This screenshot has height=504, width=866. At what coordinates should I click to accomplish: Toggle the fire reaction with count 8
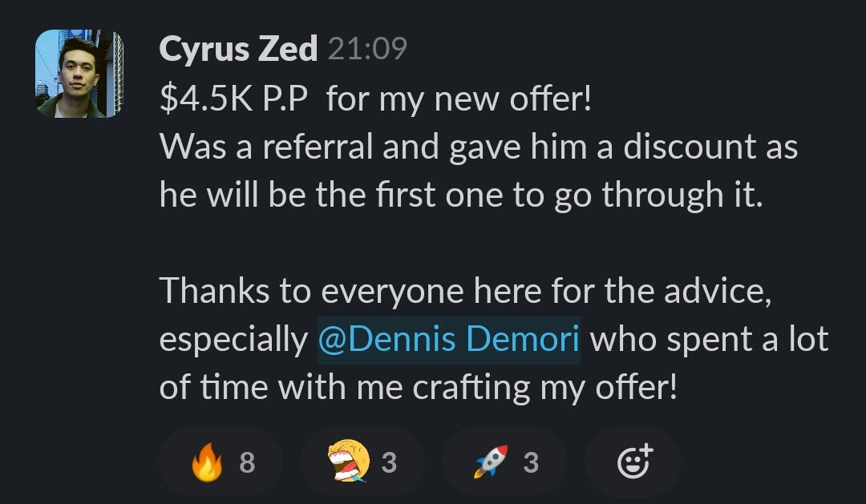click(x=221, y=461)
